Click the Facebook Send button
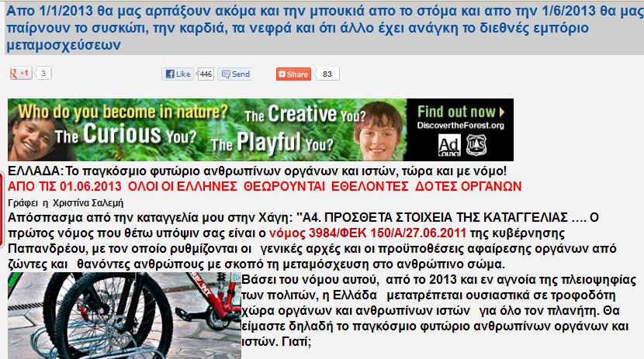 coord(235,74)
